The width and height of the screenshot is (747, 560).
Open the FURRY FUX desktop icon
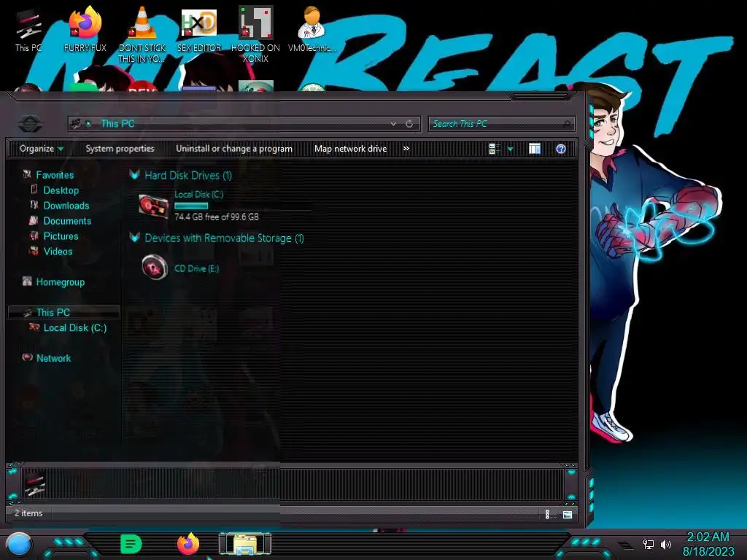point(85,29)
